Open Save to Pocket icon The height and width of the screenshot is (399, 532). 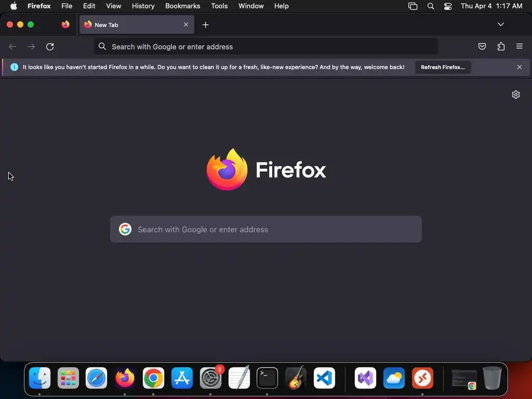point(482,46)
